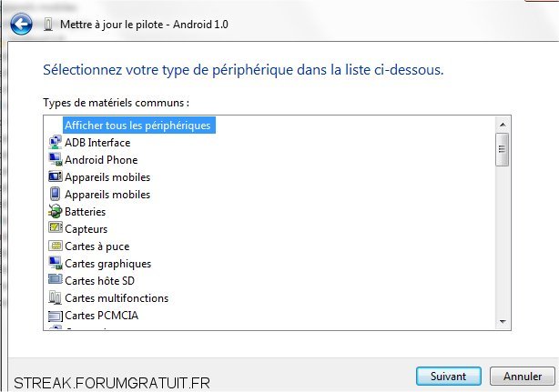
Task: Select the Android Phone device icon
Action: (55, 159)
